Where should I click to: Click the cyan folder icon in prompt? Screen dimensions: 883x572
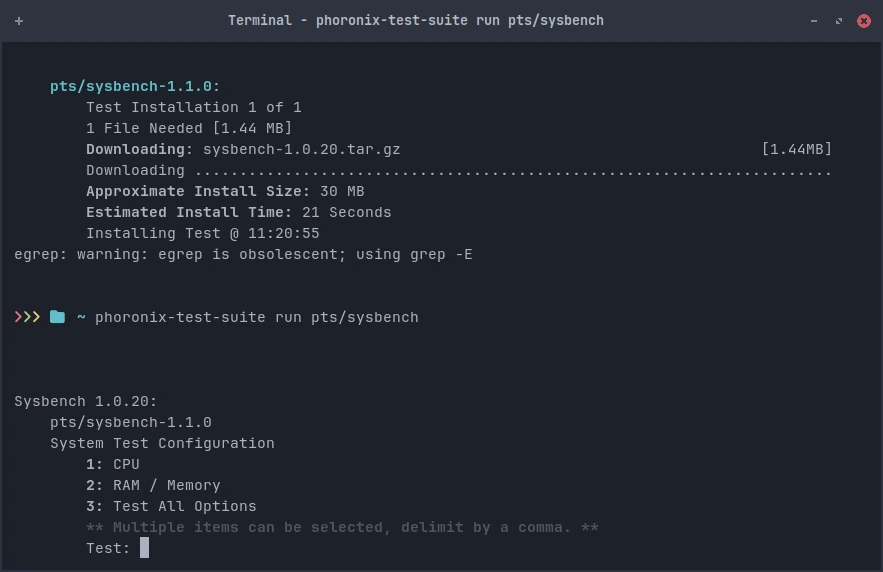pos(57,317)
